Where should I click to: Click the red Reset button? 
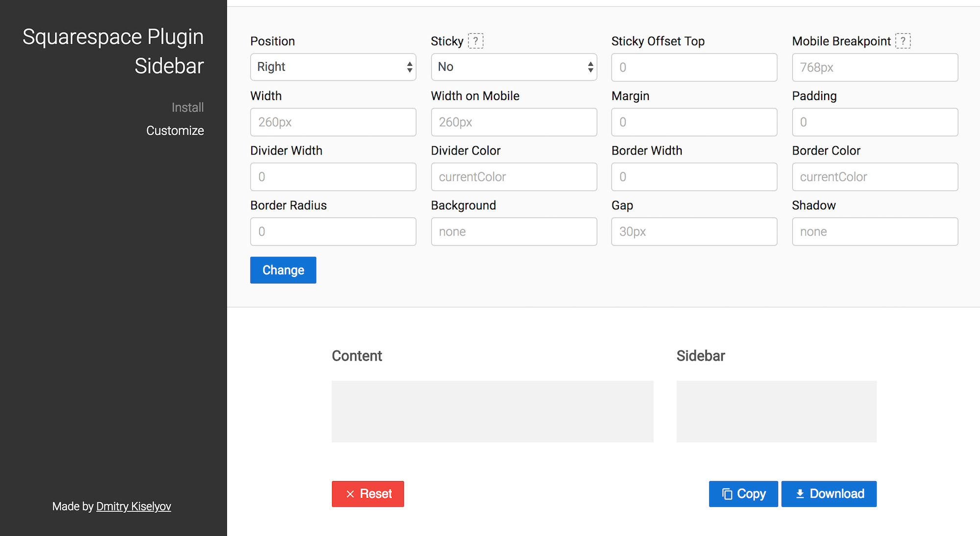pyautogui.click(x=368, y=494)
